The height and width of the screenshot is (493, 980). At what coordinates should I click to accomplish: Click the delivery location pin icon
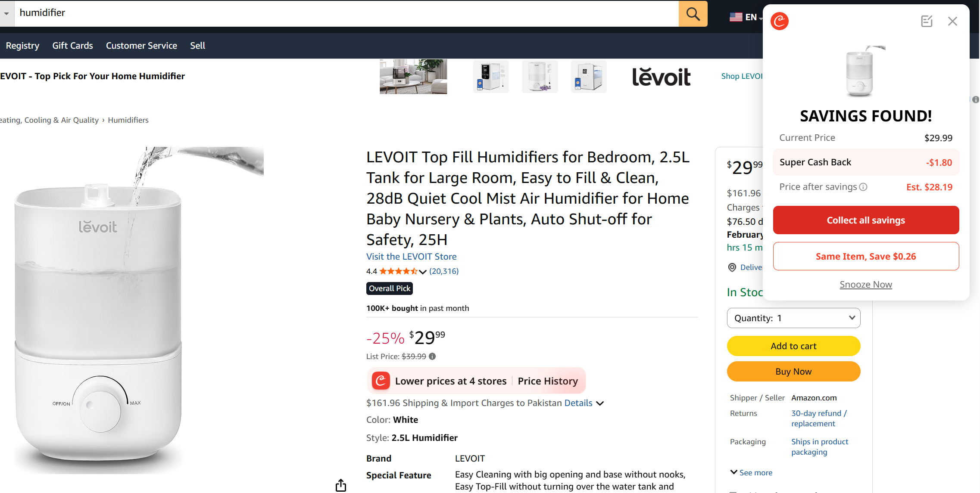point(732,267)
